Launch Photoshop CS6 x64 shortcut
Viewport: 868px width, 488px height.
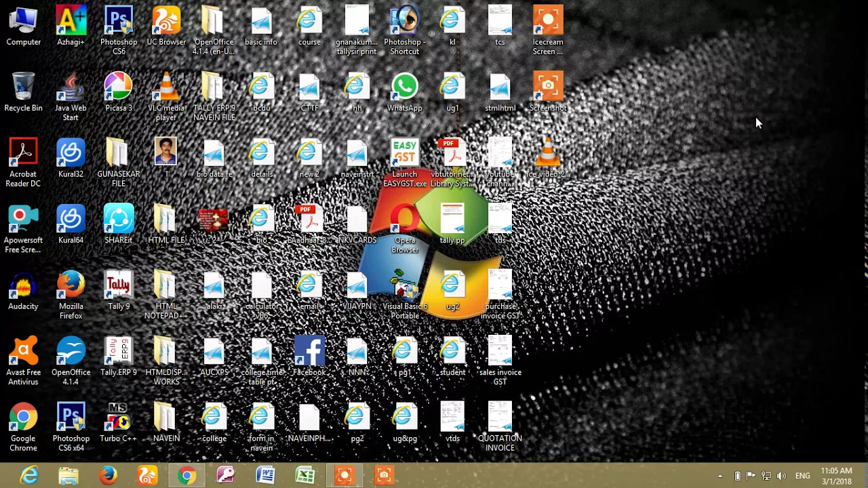(x=71, y=428)
